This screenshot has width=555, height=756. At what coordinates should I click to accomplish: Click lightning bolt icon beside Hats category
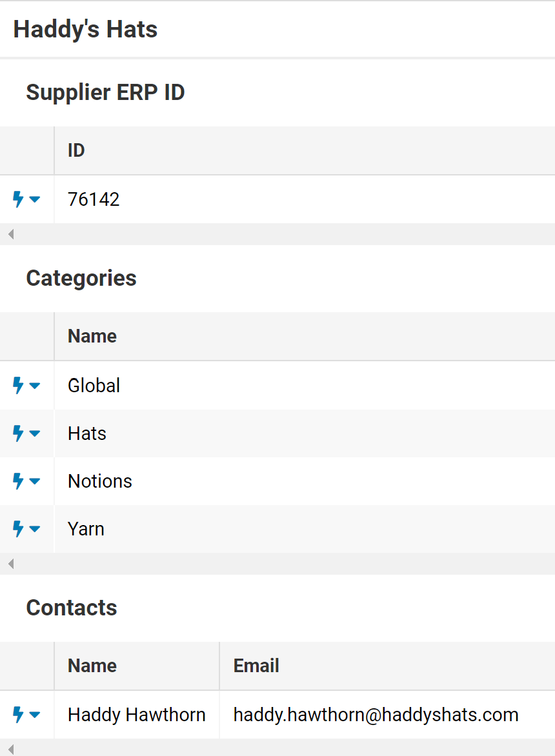click(x=18, y=433)
